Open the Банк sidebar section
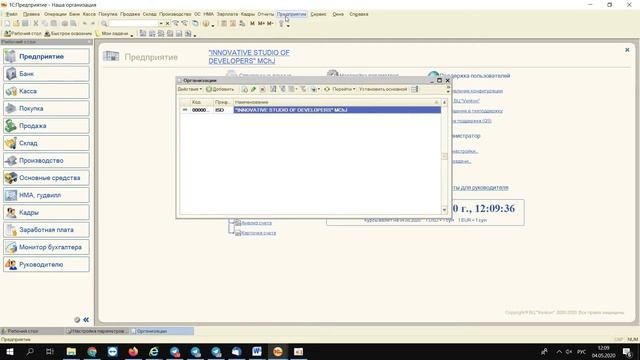 point(46,74)
